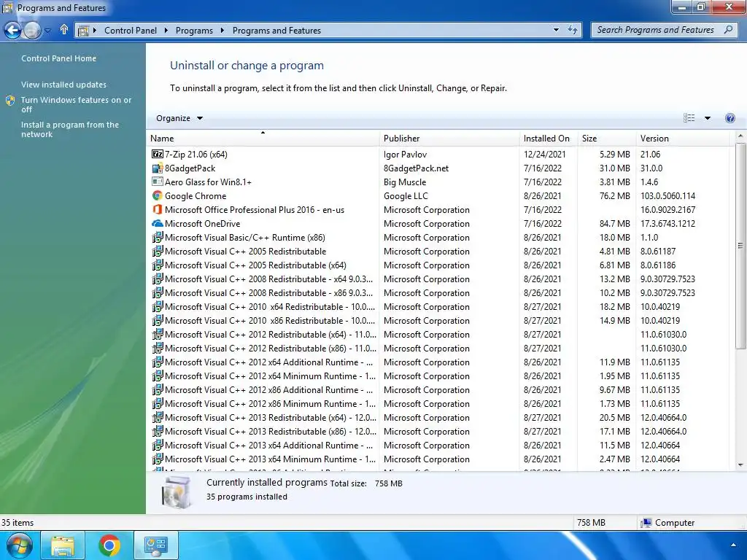The image size is (747, 560).
Task: Go up one level with the up arrow
Action: [x=64, y=29]
